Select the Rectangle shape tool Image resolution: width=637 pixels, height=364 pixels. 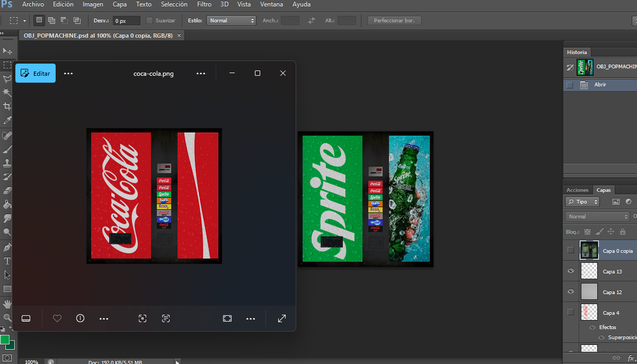point(7,289)
